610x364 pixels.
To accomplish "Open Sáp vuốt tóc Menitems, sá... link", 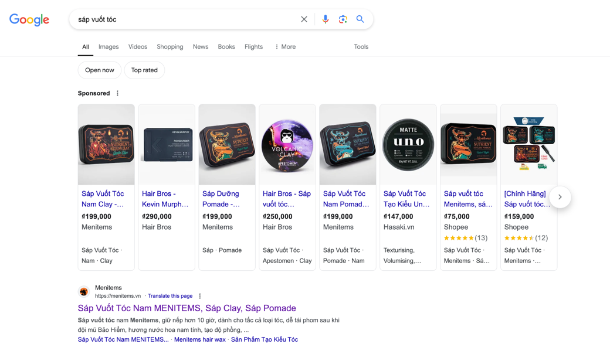I will 468,199.
